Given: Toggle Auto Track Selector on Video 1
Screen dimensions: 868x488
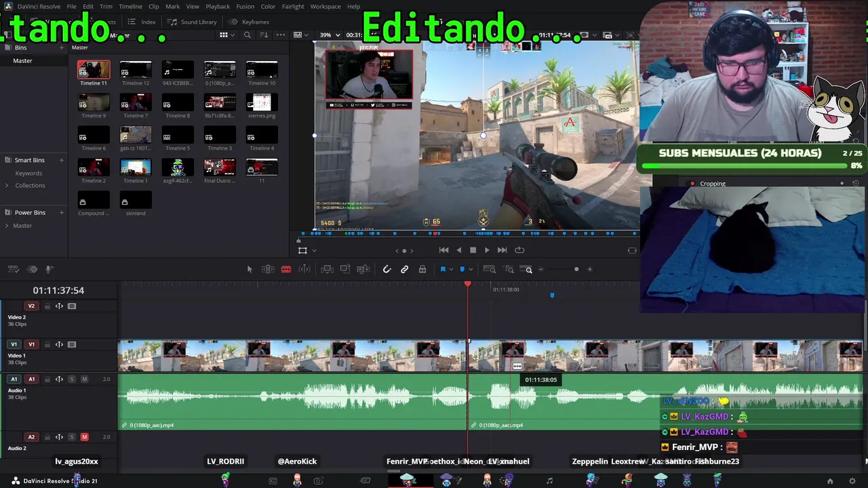Looking at the screenshot, I should click(59, 344).
